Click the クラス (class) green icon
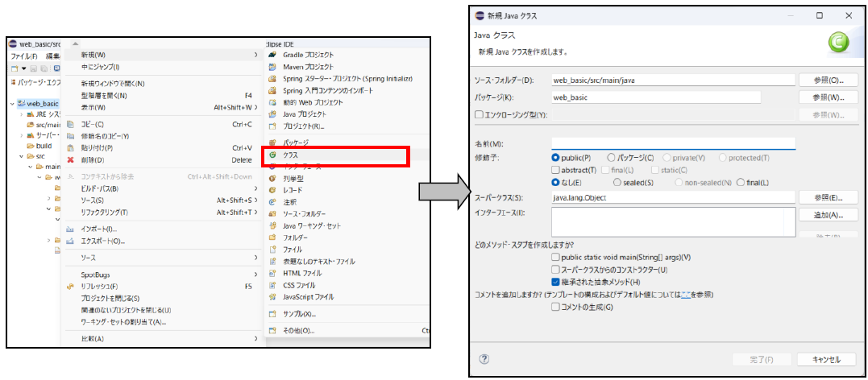868x380 pixels. [x=273, y=154]
